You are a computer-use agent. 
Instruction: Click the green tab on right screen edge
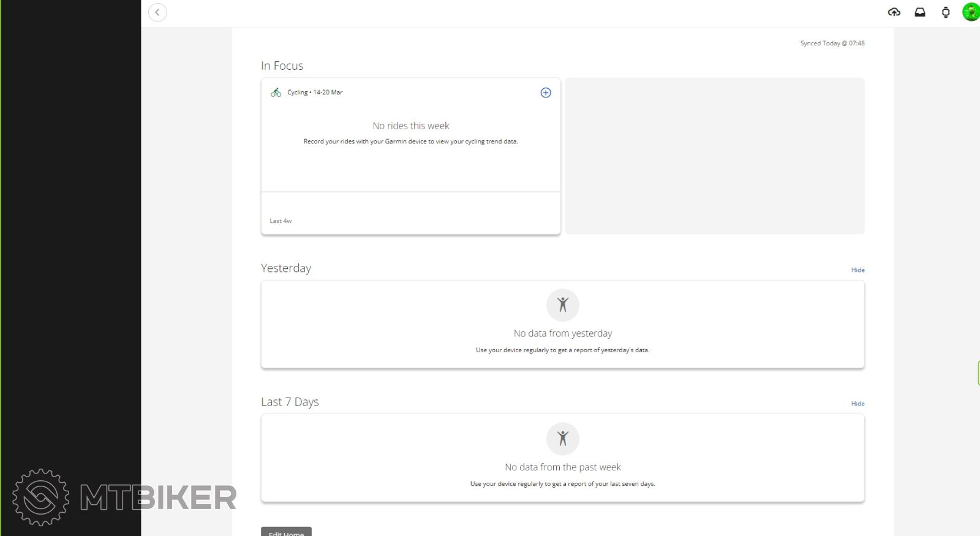(x=978, y=373)
